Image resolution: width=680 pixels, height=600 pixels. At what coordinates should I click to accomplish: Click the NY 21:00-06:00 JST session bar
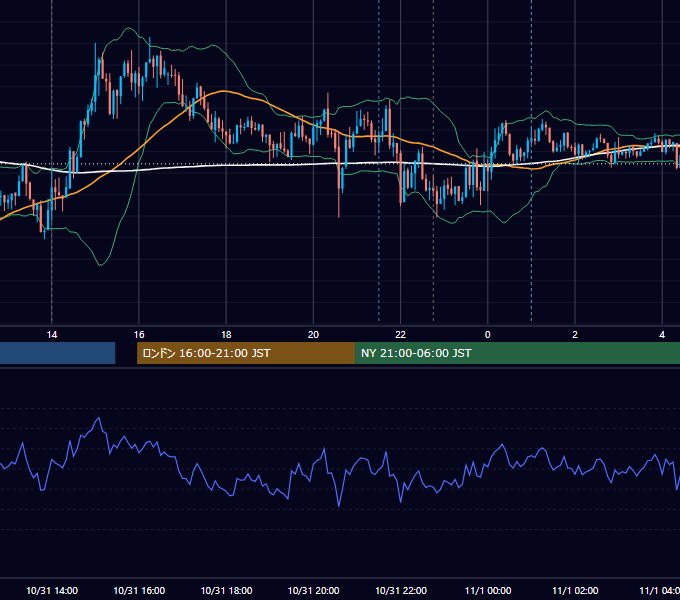pos(517,353)
